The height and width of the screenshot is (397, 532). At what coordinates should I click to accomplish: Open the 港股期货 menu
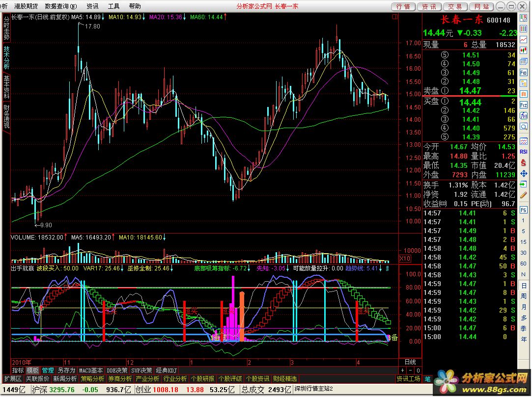click(26, 6)
